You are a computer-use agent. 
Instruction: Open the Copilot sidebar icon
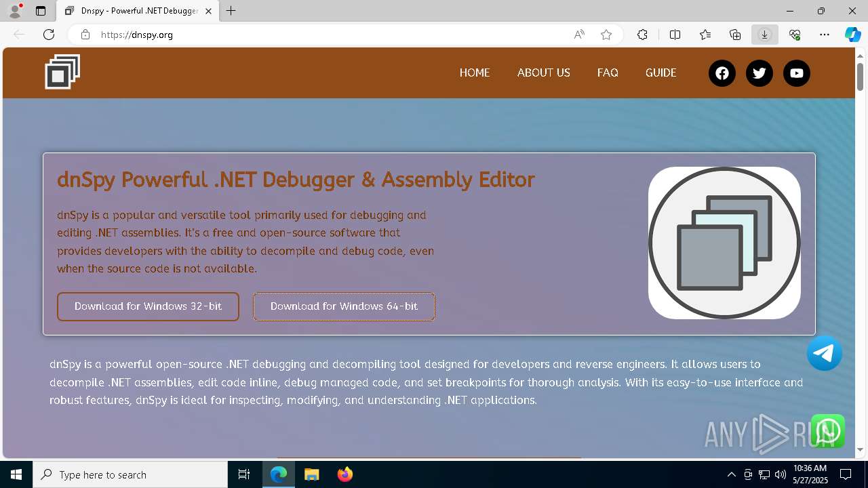[x=852, y=35]
